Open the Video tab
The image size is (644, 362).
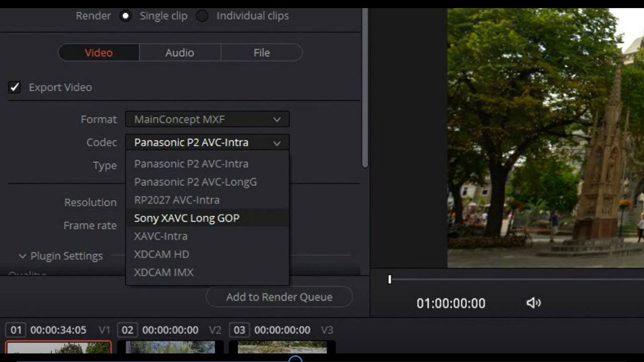coord(99,53)
